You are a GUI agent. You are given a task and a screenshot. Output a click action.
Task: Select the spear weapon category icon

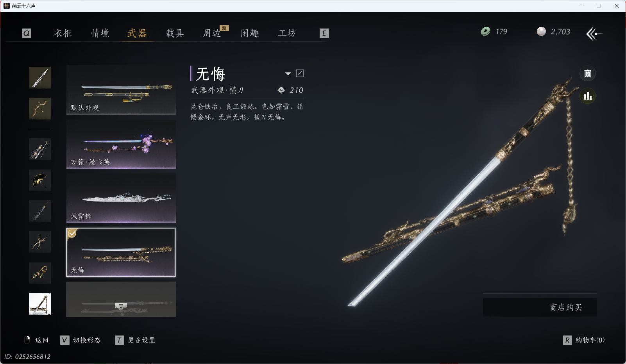coord(40,77)
